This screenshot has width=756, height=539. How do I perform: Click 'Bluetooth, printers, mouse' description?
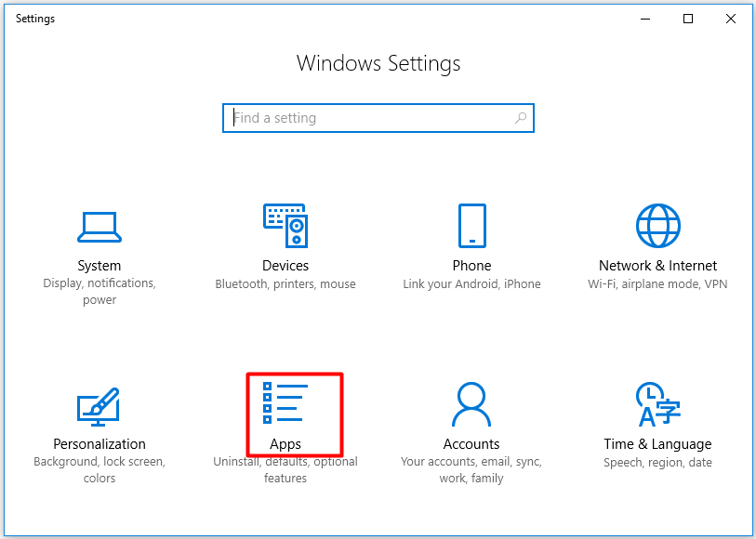click(x=285, y=284)
